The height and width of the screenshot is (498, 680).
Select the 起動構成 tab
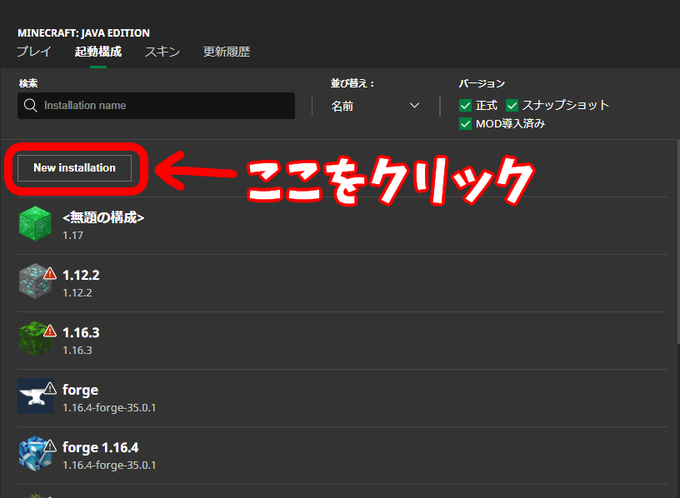click(x=98, y=52)
